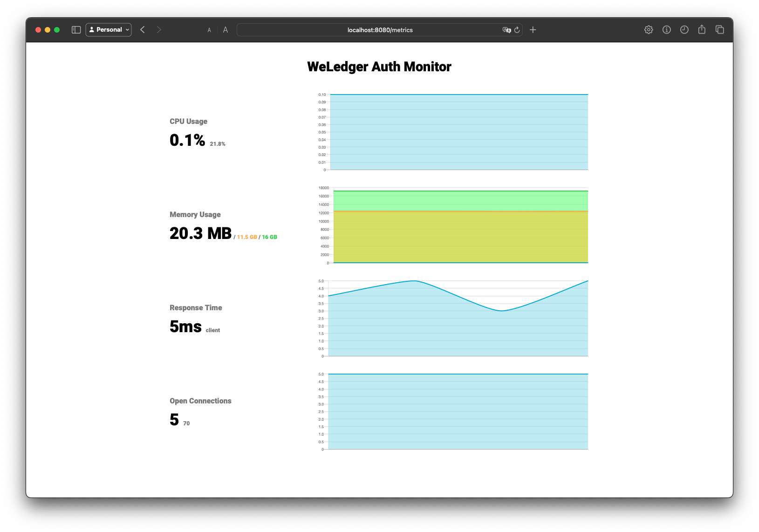759x532 pixels.
Task: Share the current page
Action: [x=702, y=29]
